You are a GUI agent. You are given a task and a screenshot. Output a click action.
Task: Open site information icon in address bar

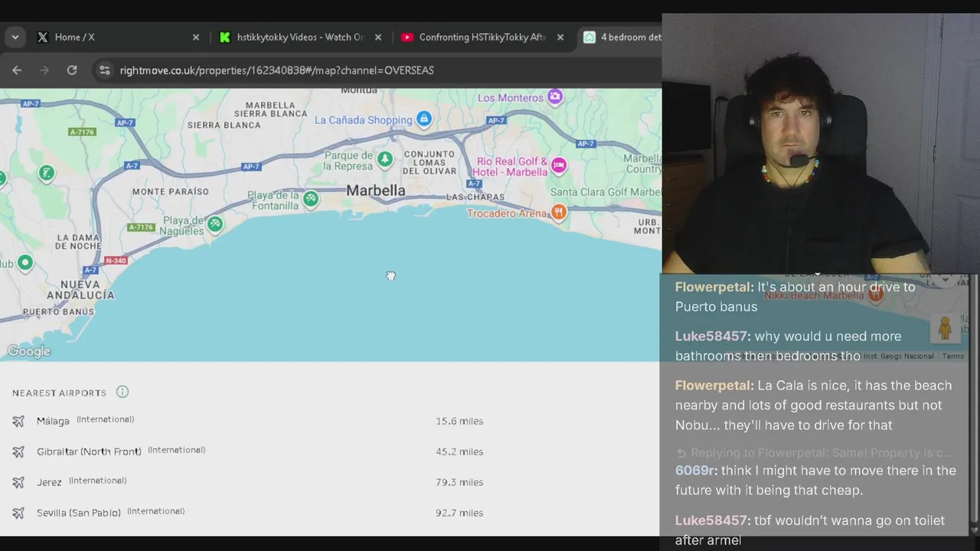[104, 70]
